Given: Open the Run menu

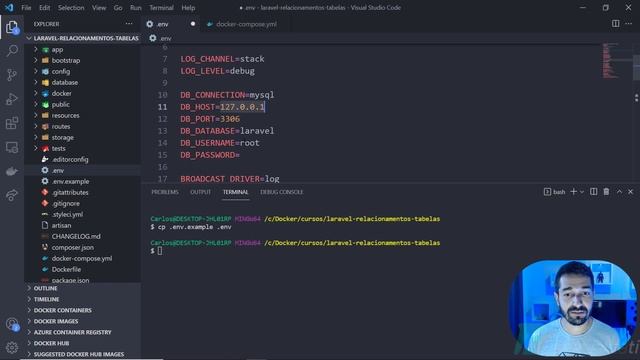Looking at the screenshot, I should (x=136, y=8).
